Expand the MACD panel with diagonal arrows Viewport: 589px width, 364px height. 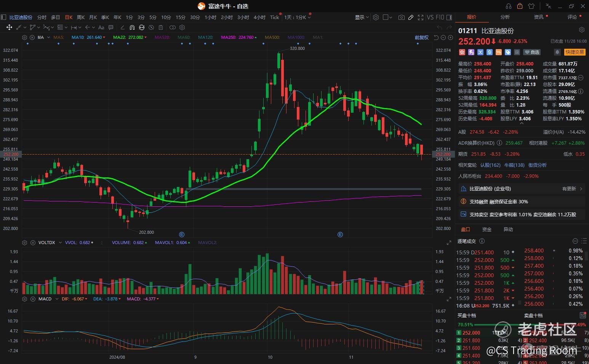449,299
